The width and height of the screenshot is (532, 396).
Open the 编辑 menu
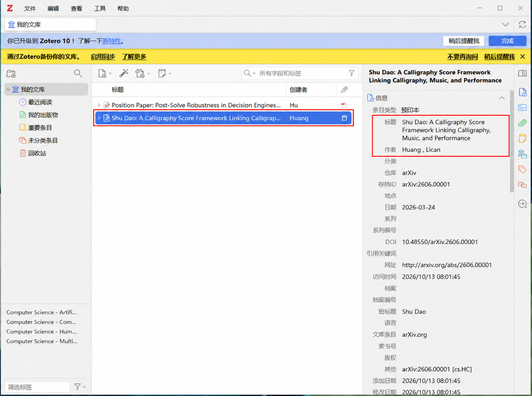(x=53, y=8)
